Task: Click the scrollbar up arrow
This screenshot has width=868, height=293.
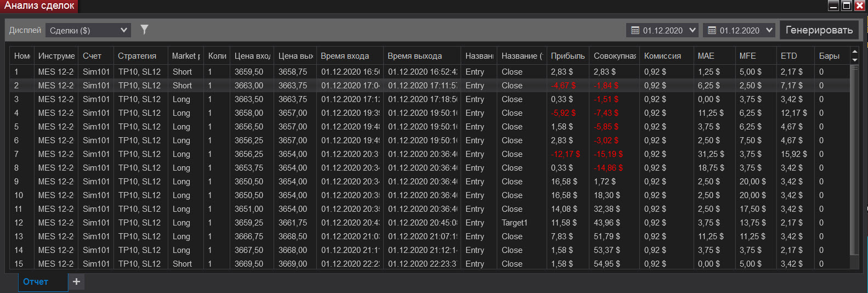Action: [854, 52]
